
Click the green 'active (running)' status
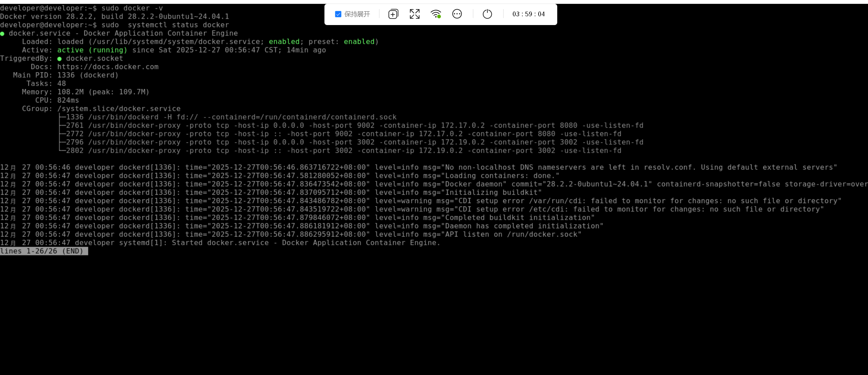tap(92, 50)
